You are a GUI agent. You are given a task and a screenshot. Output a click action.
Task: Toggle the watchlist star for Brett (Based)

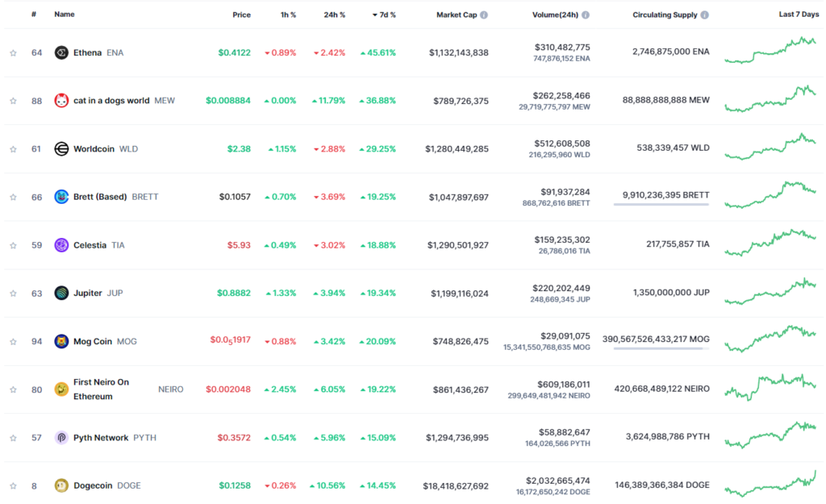(13, 197)
